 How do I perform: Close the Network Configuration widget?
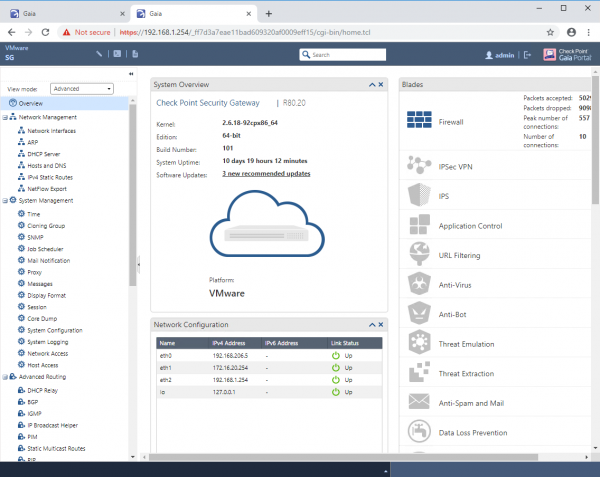click(382, 325)
